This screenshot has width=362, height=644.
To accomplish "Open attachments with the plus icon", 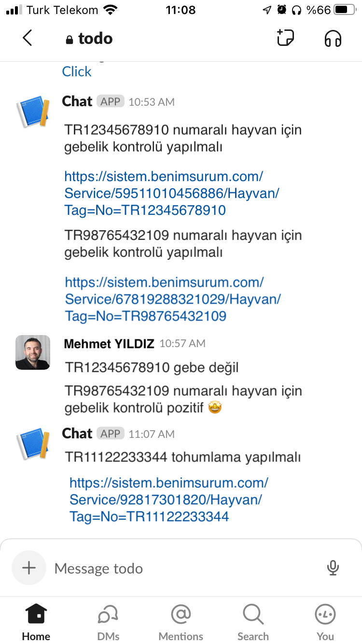I will (29, 568).
